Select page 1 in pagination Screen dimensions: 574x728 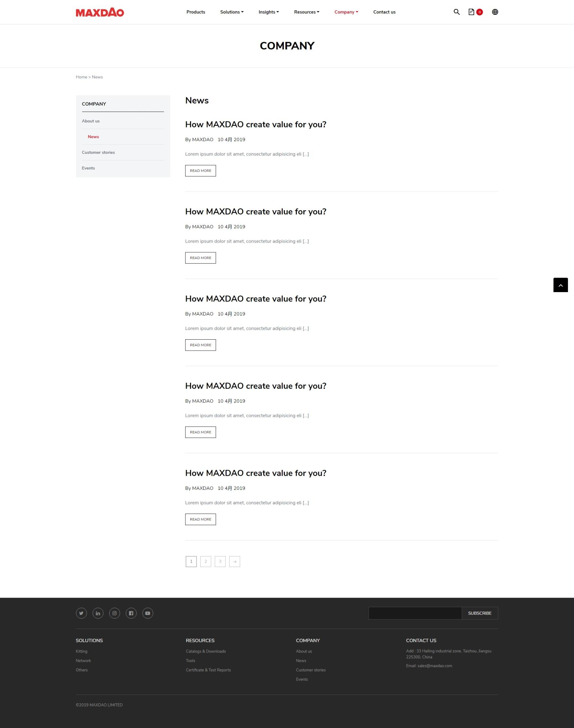[x=191, y=561]
